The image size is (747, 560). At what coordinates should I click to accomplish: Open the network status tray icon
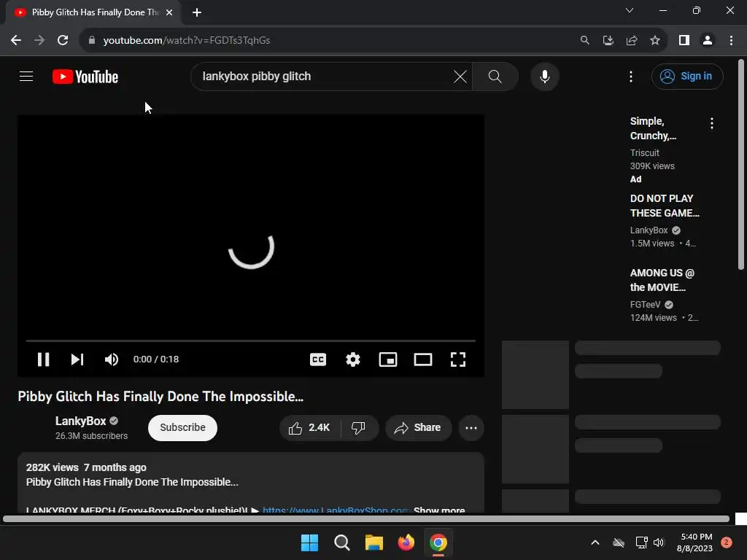tap(641, 542)
